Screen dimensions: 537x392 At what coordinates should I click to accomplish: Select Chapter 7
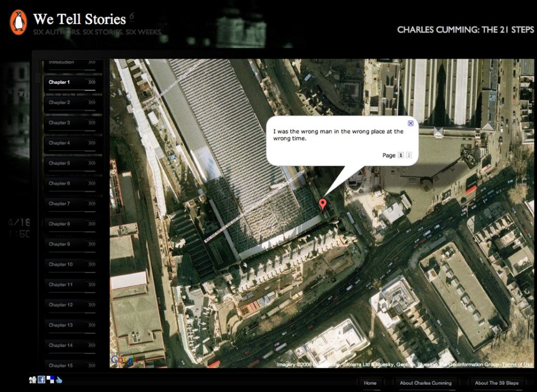(72, 205)
